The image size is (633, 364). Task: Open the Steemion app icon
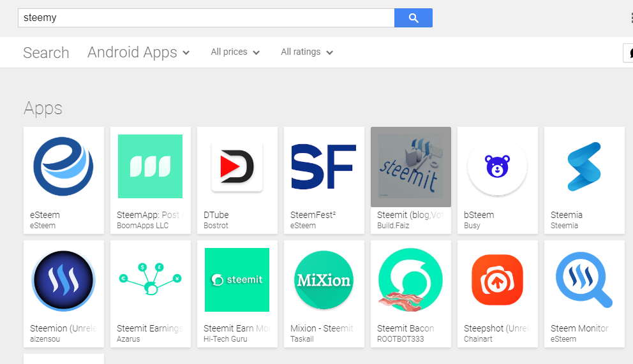pyautogui.click(x=63, y=280)
